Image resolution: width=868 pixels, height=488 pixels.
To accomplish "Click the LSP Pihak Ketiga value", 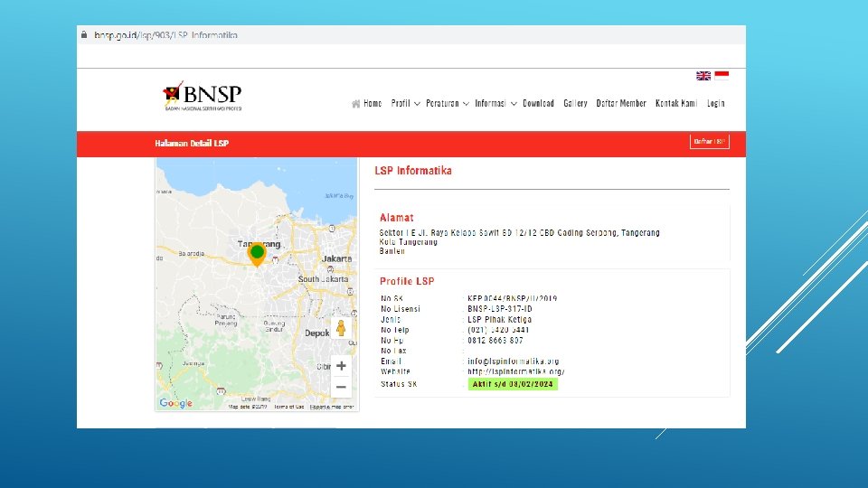I will pyautogui.click(x=499, y=319).
